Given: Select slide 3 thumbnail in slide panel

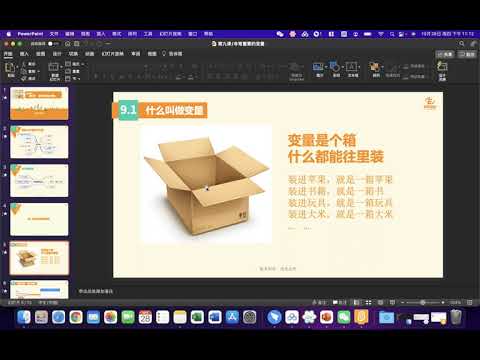Looking at the screenshot, I should [39, 181].
